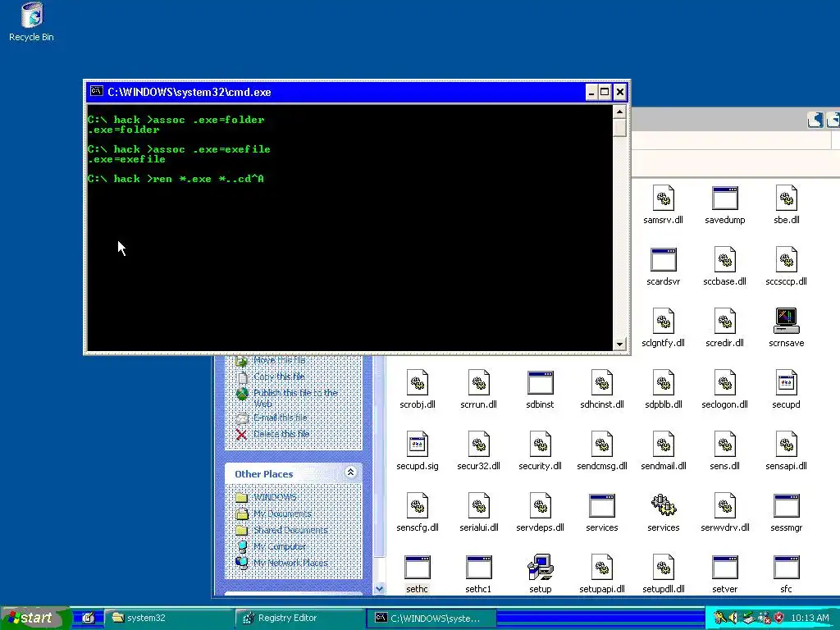Switch to cmd.exe taskbar button

(431, 618)
